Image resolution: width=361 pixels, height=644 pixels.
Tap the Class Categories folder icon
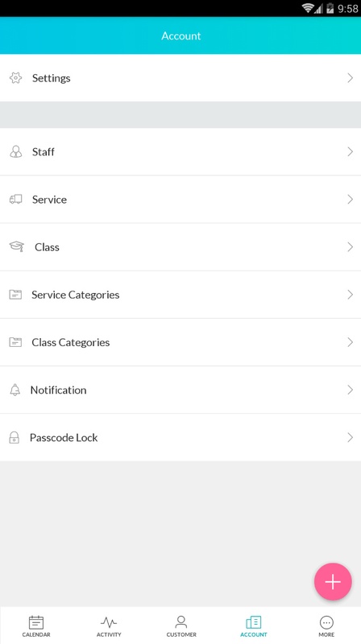coord(15,342)
